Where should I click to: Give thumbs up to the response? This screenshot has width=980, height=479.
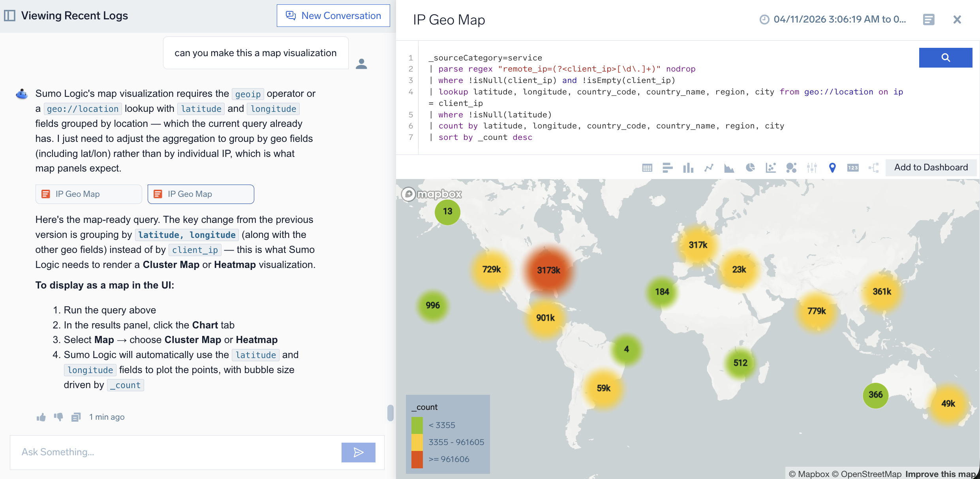41,417
